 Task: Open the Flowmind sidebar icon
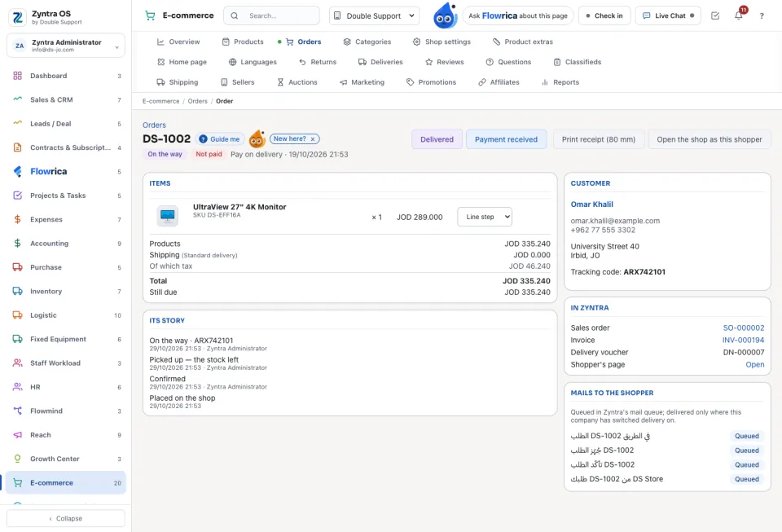(17, 411)
